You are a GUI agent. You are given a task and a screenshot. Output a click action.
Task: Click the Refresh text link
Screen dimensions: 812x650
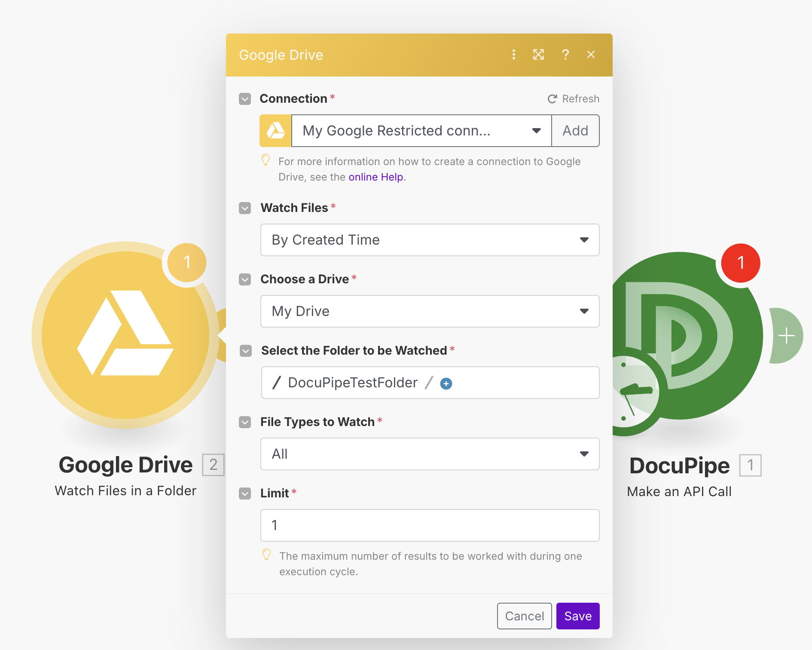(581, 99)
